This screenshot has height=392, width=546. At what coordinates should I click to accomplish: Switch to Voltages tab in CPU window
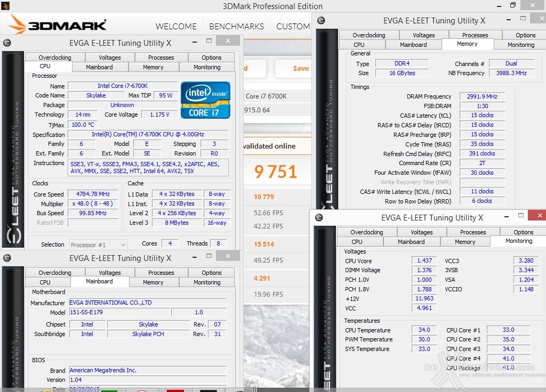pyautogui.click(x=110, y=58)
